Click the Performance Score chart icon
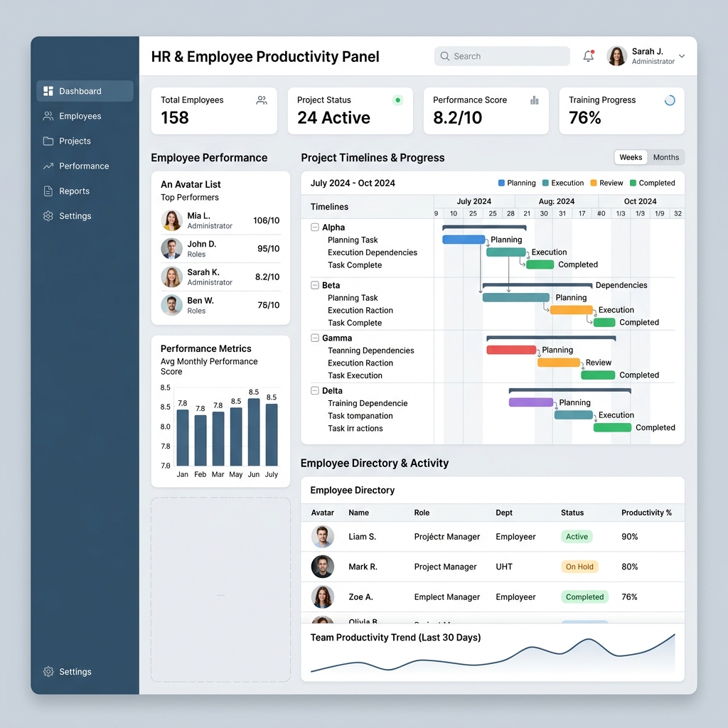The width and height of the screenshot is (728, 728). pos(534,101)
